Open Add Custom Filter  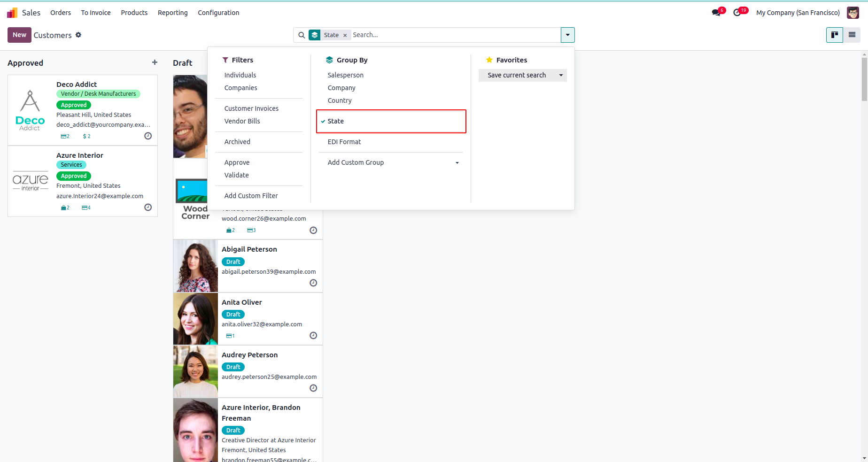(x=251, y=196)
